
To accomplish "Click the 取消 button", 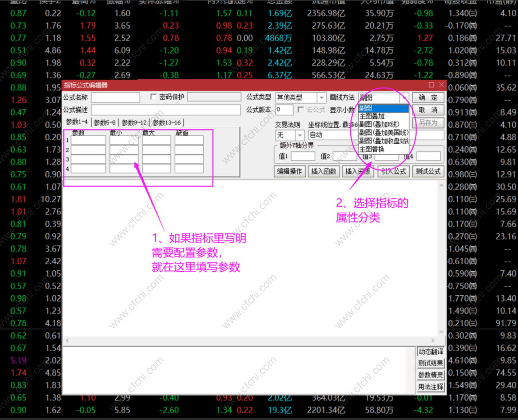I will (x=428, y=110).
